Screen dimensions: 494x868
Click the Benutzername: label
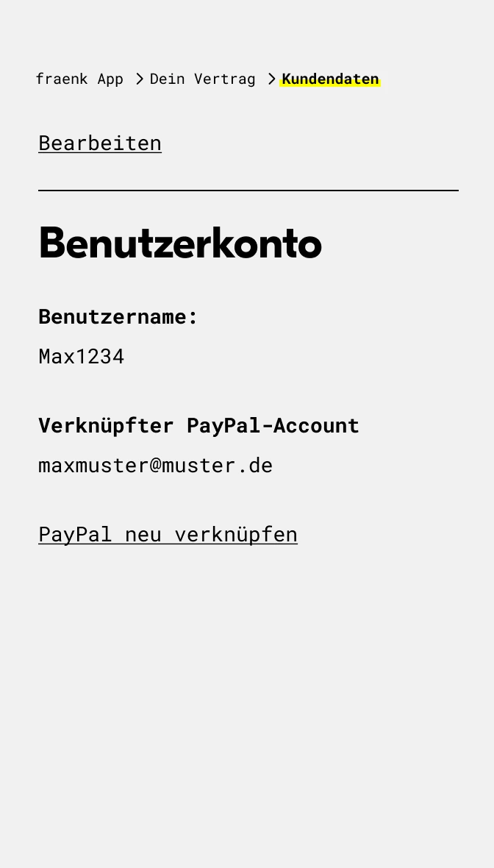pyautogui.click(x=118, y=316)
